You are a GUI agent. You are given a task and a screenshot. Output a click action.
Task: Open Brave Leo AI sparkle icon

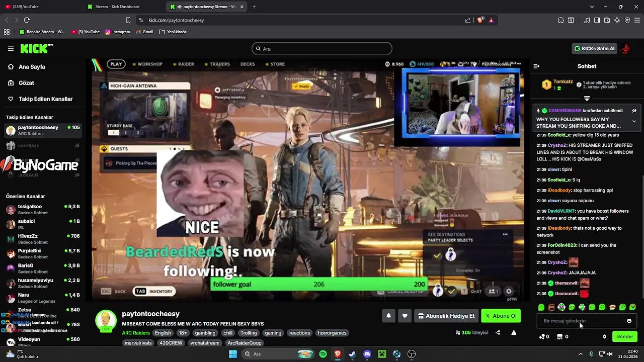[x=617, y=20]
